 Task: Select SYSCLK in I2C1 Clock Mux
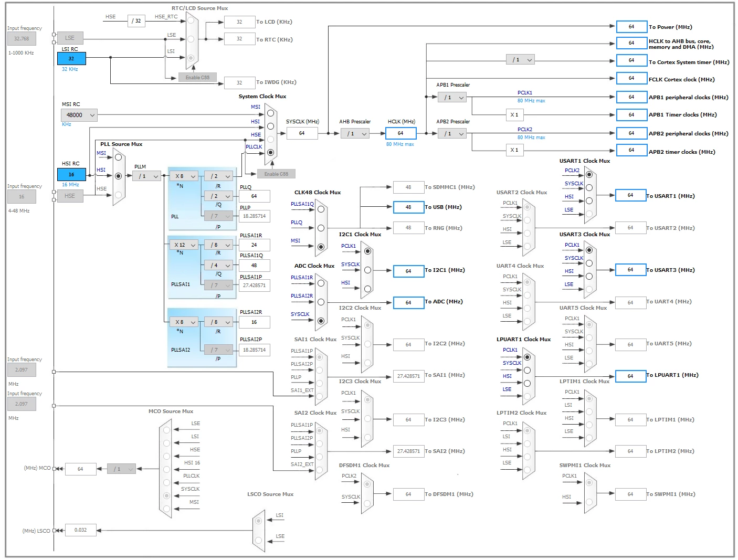point(367,270)
